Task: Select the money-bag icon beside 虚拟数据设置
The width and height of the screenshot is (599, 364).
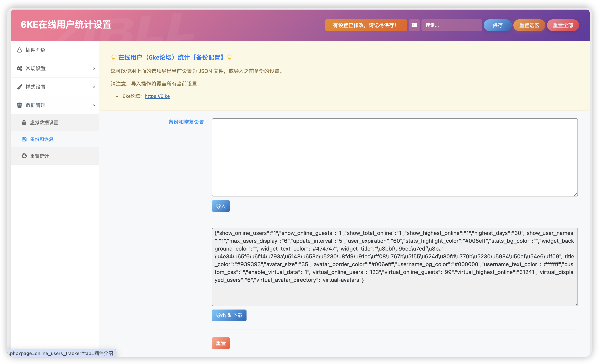Action: coord(24,122)
